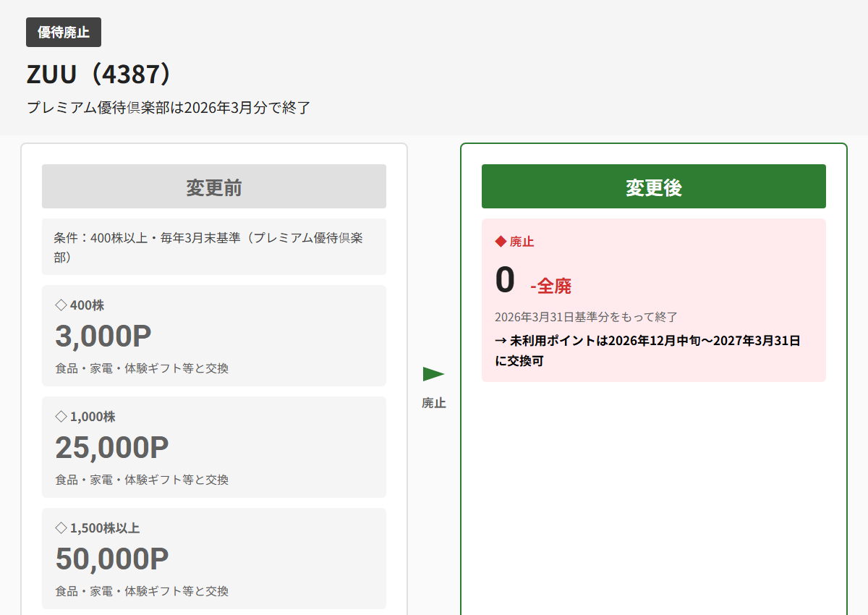
Task: Click the red -全廃 text
Action: [x=551, y=287]
